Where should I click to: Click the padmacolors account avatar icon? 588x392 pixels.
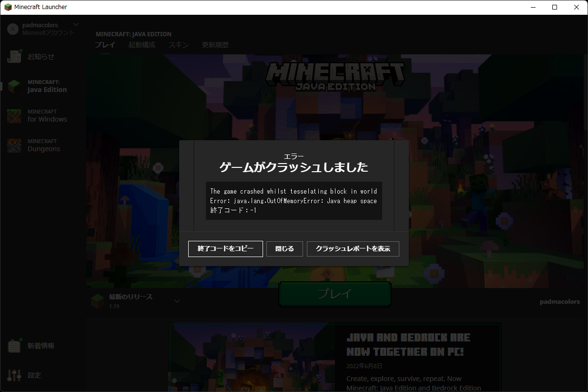pos(13,29)
